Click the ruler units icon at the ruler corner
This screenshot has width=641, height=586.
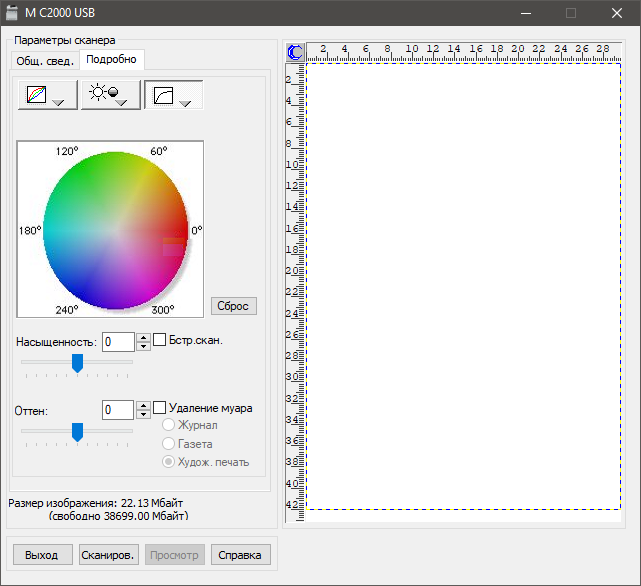coord(295,51)
